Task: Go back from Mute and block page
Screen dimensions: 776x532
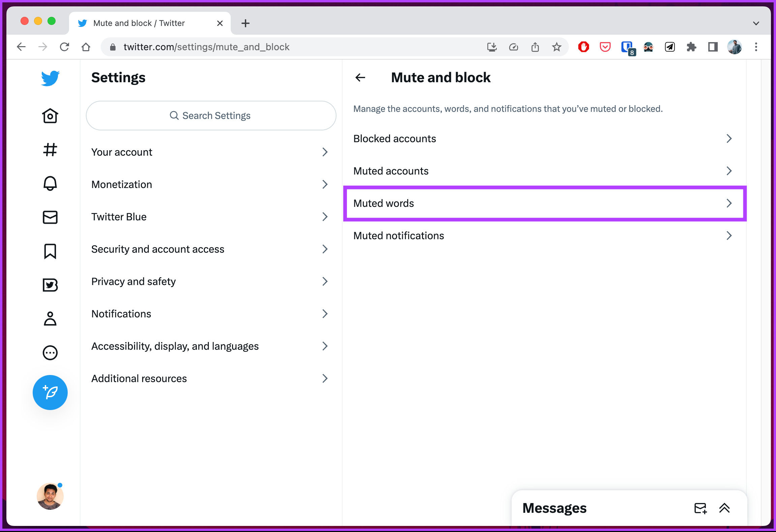Action: click(360, 77)
